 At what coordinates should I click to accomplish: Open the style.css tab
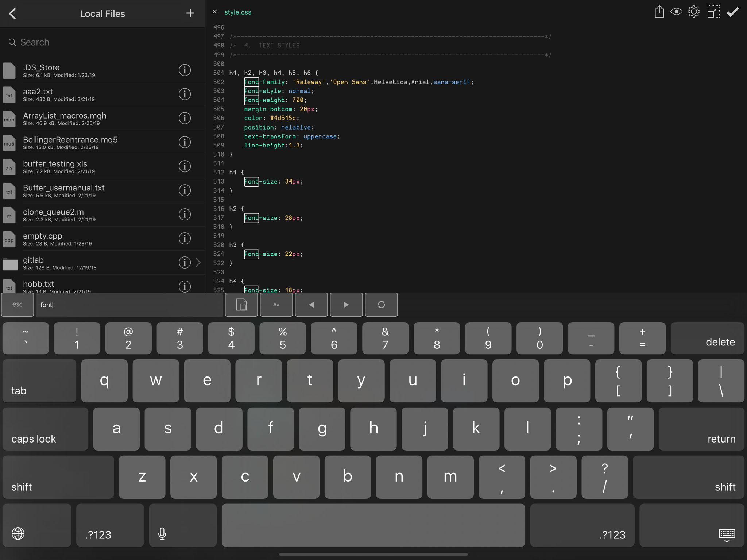pos(238,12)
